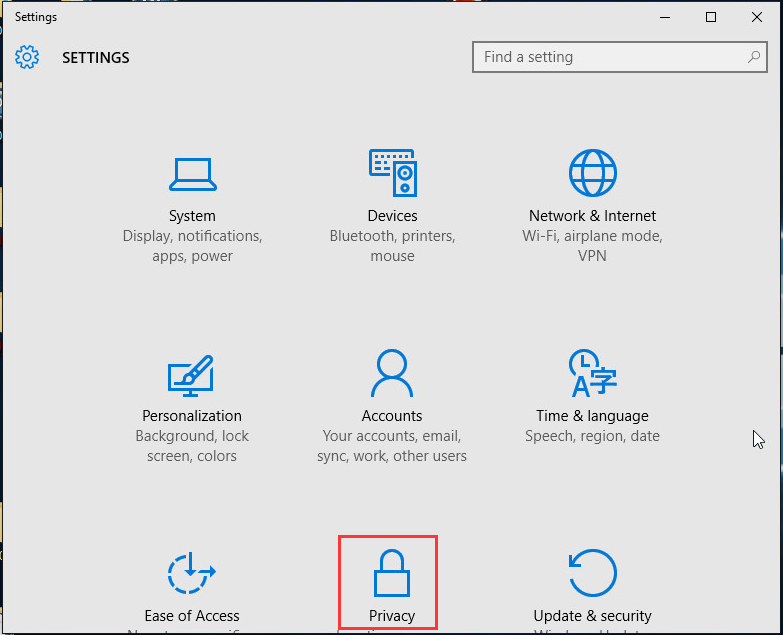Screen dimensions: 783x635
Task: Close the Settings window
Action: [757, 17]
